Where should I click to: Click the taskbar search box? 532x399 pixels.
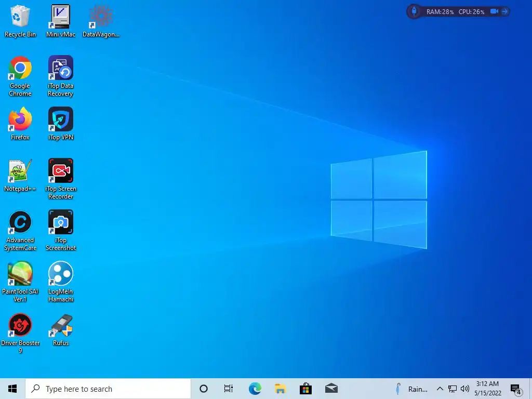tap(108, 389)
